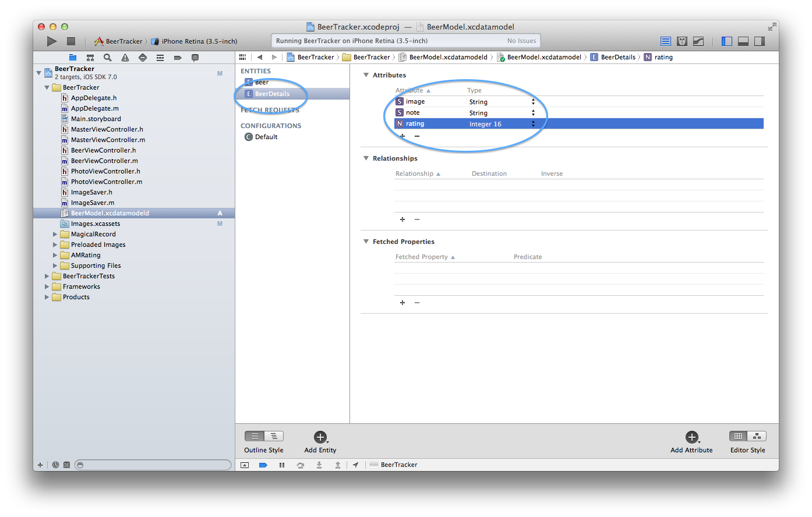Toggle the source control status filter in navigator

(x=66, y=465)
